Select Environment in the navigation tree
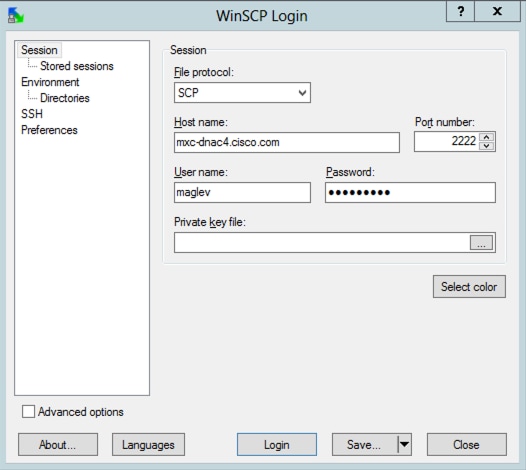The image size is (526, 470). click(50, 82)
